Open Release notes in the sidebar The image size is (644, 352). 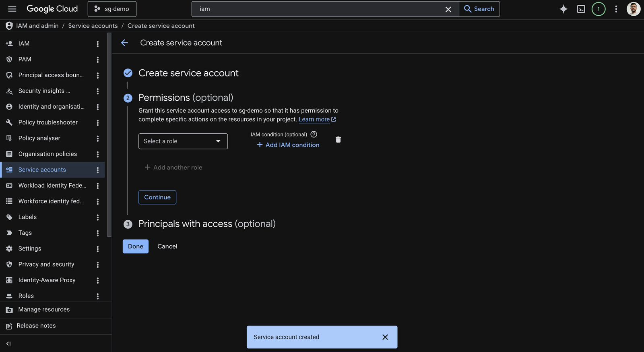(56, 326)
